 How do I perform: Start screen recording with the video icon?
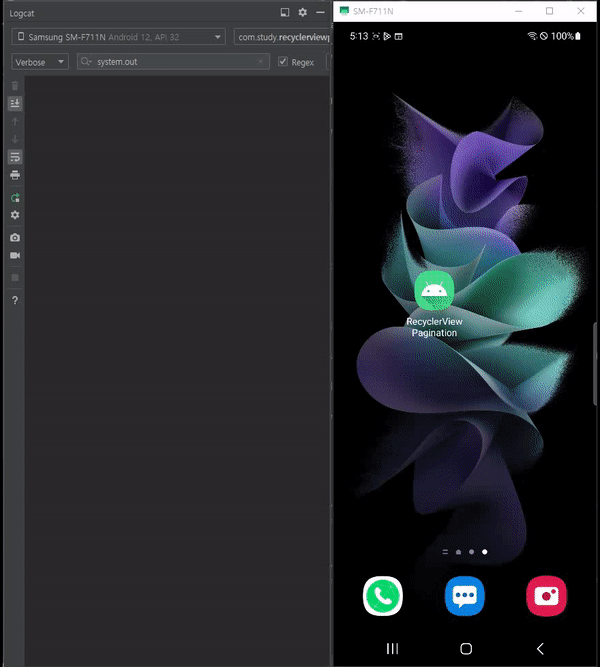click(x=15, y=255)
